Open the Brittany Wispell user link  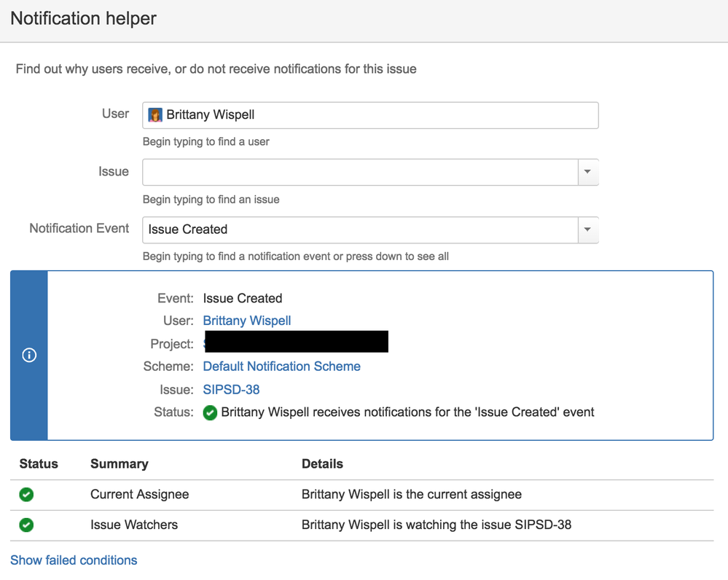click(x=247, y=321)
